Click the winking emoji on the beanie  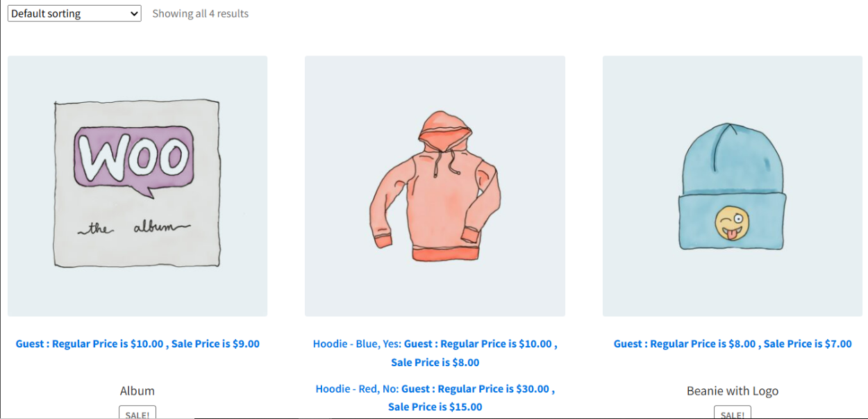pyautogui.click(x=732, y=224)
